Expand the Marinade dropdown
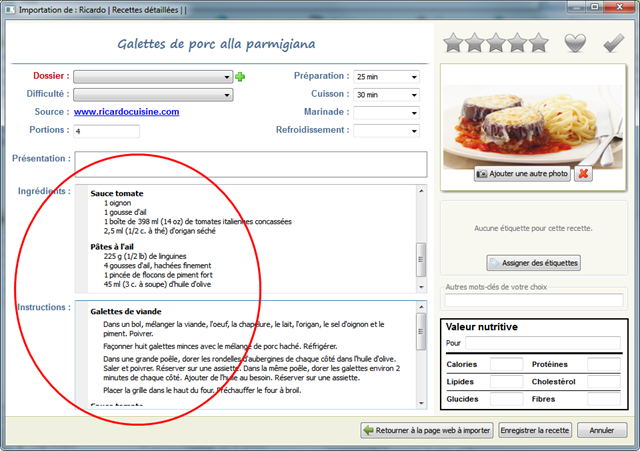 click(x=386, y=113)
